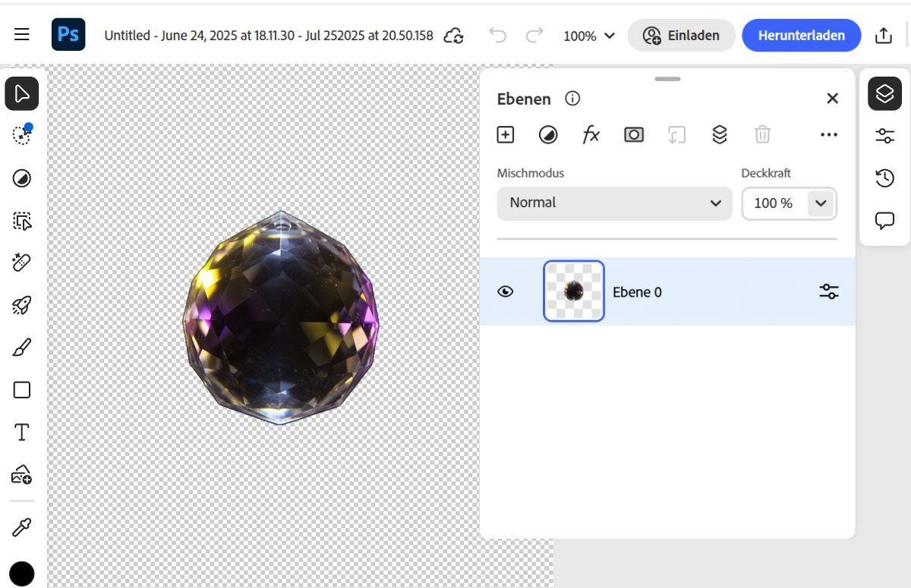Viewport: 911px width, 588px height.
Task: Open the hamburger main menu
Action: [22, 35]
